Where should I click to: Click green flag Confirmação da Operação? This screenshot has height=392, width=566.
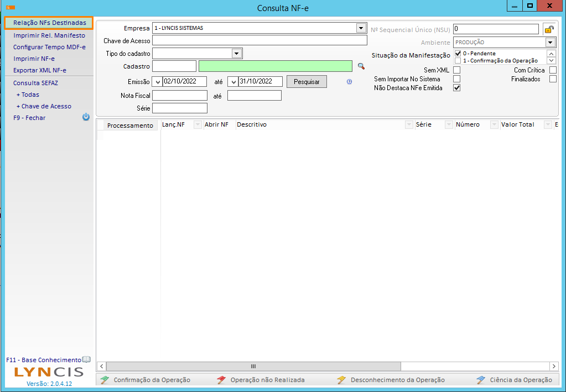[x=105, y=380]
